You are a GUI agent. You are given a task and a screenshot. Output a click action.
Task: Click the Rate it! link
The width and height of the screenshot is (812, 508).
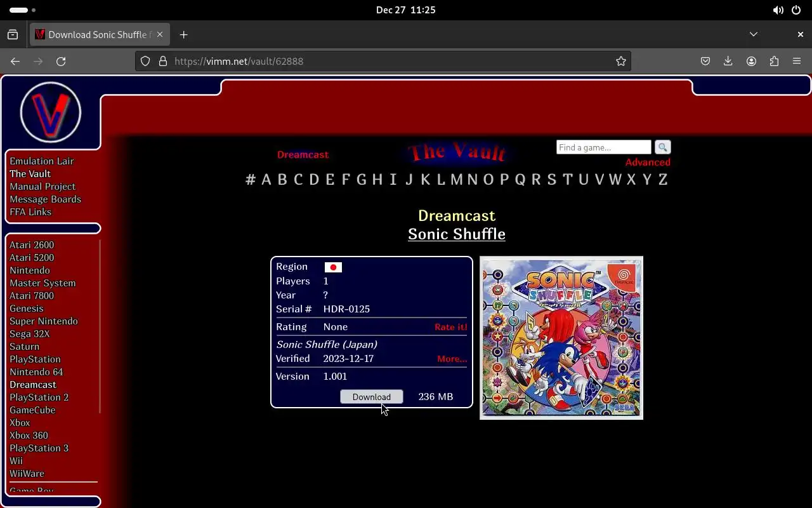coord(451,327)
